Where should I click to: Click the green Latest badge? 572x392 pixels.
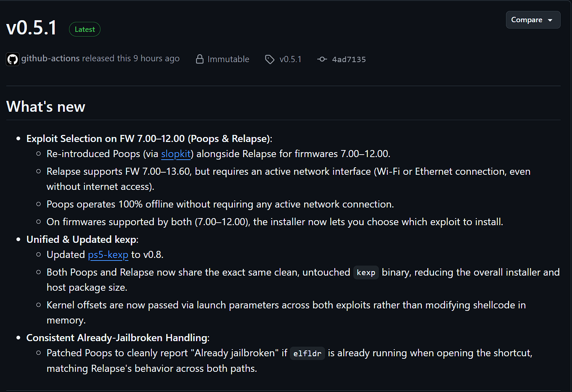point(85,29)
